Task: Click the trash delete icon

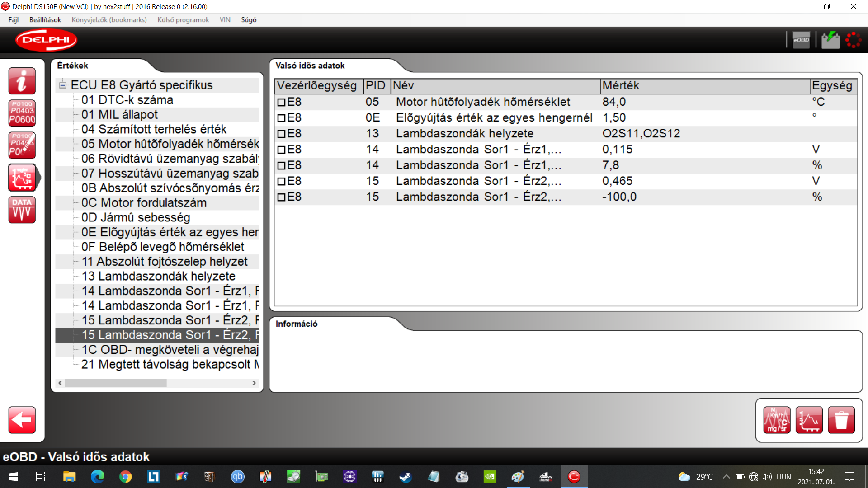Action: [x=841, y=420]
